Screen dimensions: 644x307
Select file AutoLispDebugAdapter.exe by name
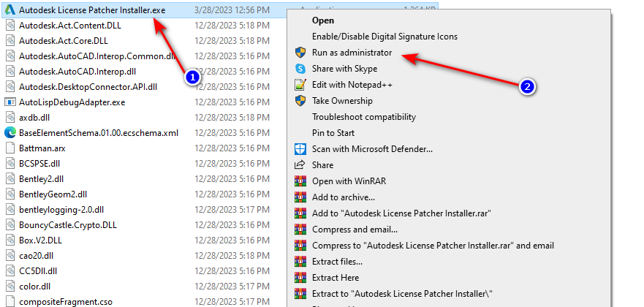pyautogui.click(x=72, y=102)
